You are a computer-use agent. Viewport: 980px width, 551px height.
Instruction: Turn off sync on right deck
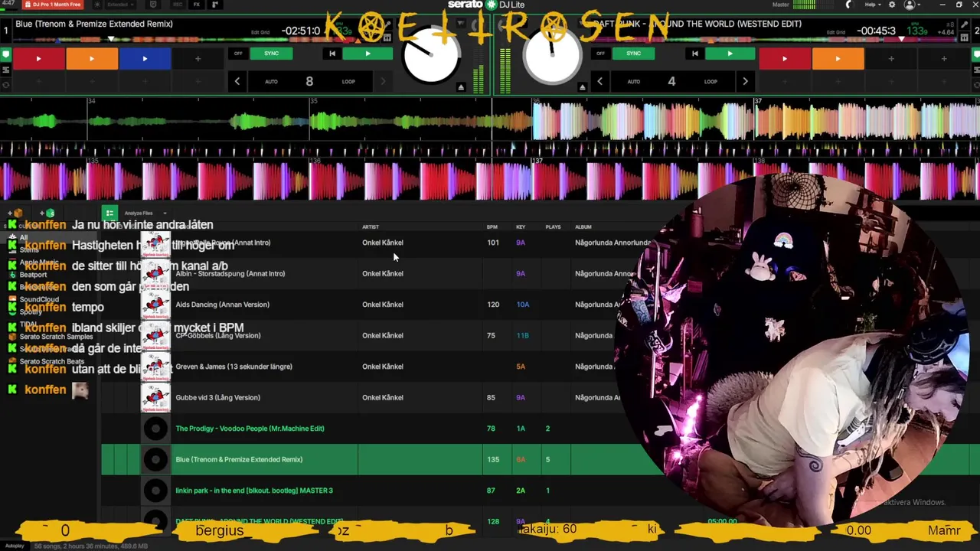[x=600, y=54]
